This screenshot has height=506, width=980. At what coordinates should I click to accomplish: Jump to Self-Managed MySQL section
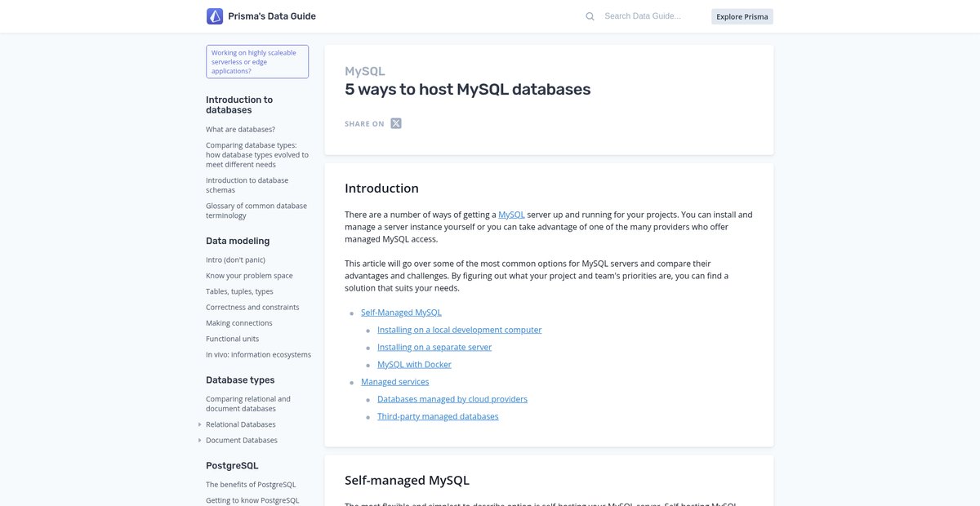click(401, 313)
